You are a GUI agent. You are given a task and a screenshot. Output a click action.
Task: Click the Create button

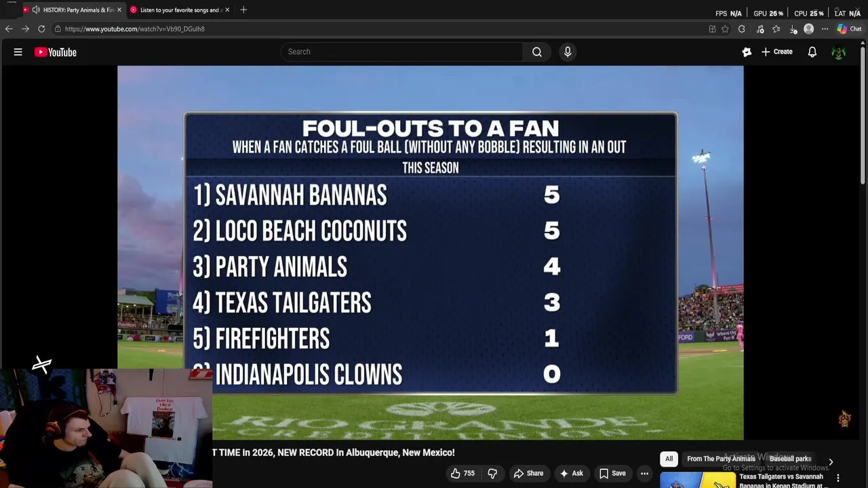pyautogui.click(x=776, y=52)
